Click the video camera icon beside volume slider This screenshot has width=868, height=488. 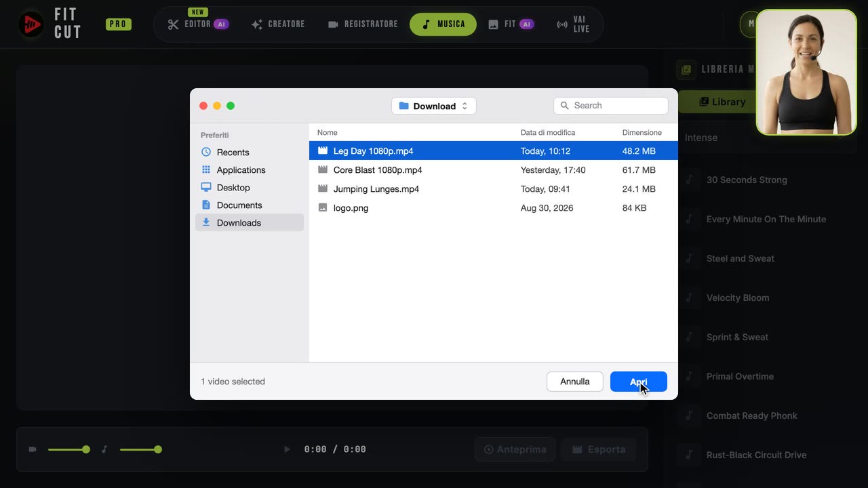point(33,449)
